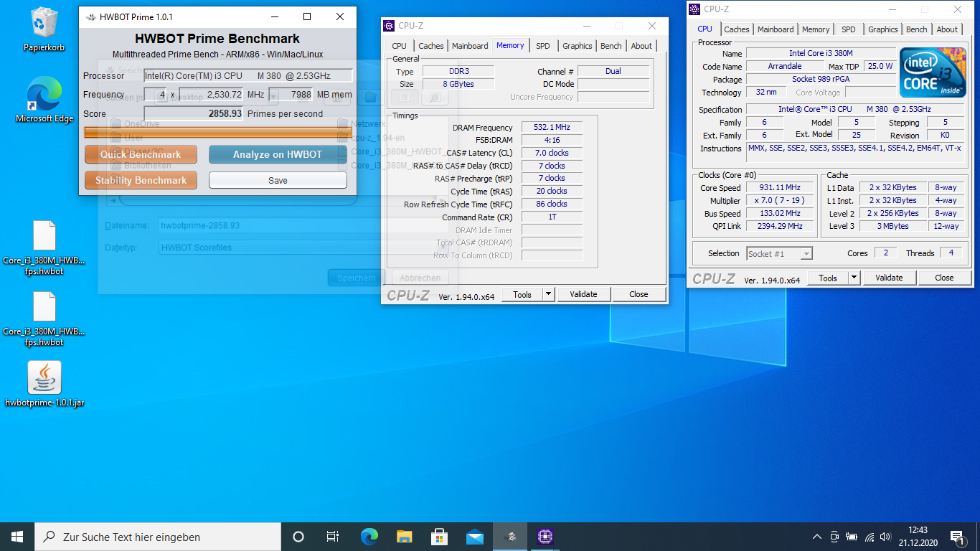Image resolution: width=980 pixels, height=551 pixels.
Task: Open Bench tab in CPU-Z processor window
Action: (917, 29)
